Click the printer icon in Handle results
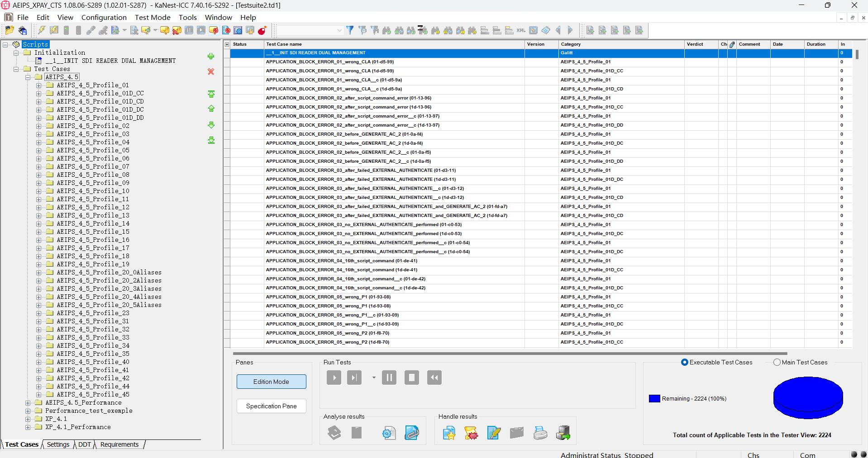This screenshot has width=868, height=458. click(x=540, y=433)
